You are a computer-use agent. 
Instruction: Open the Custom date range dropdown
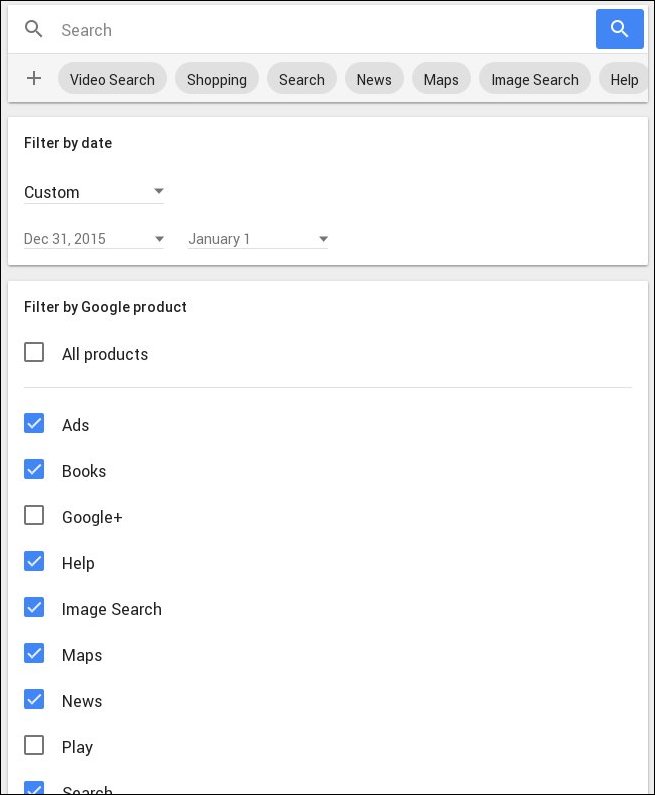[x=94, y=192]
